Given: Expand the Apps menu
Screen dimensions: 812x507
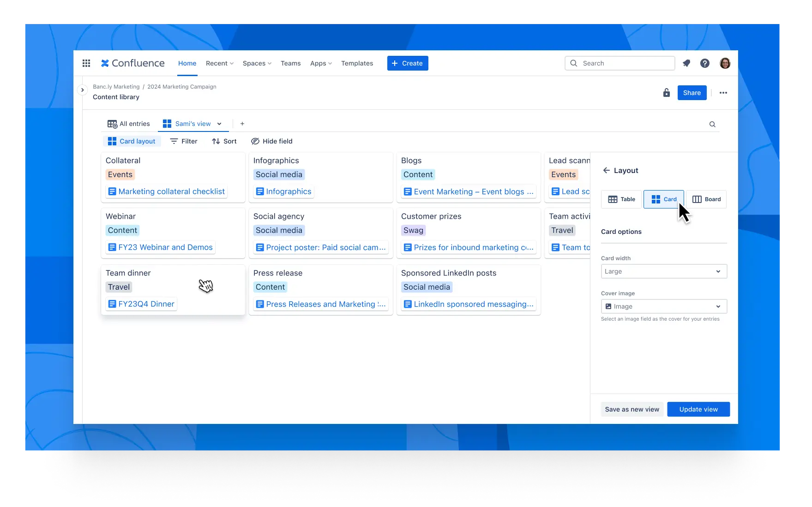Looking at the screenshot, I should coord(321,63).
